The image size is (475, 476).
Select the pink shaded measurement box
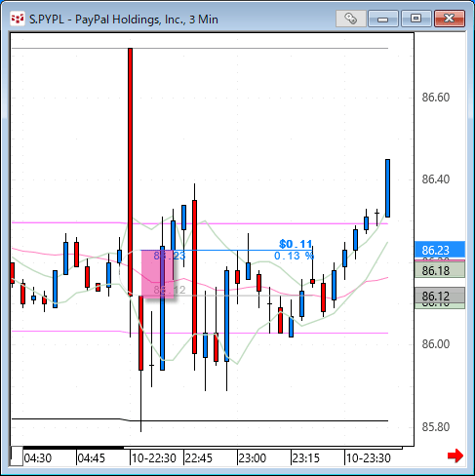[x=157, y=274]
